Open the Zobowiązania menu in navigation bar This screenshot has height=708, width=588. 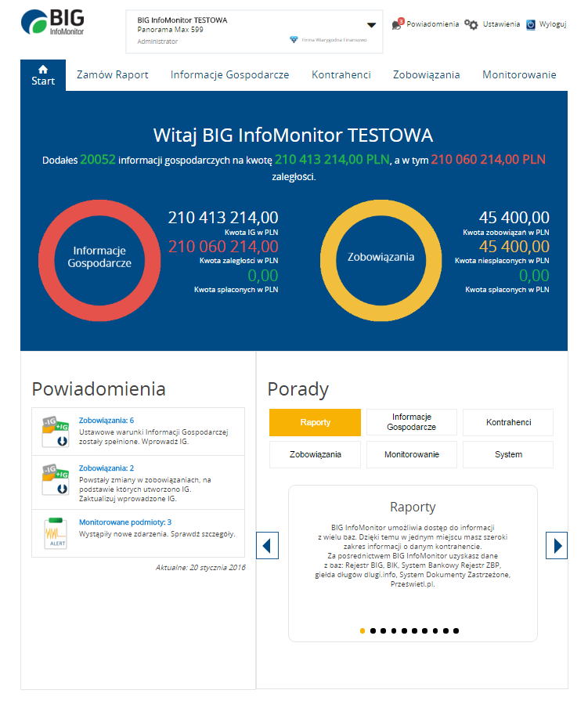click(x=427, y=75)
